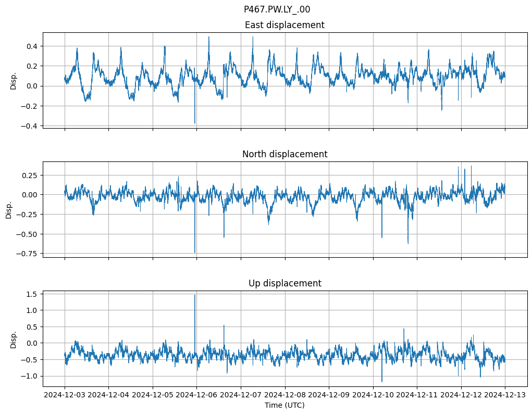Viewport: 532px width, 414px height.
Task: Click the deepest negative spike in North displacement
Action: (x=195, y=252)
